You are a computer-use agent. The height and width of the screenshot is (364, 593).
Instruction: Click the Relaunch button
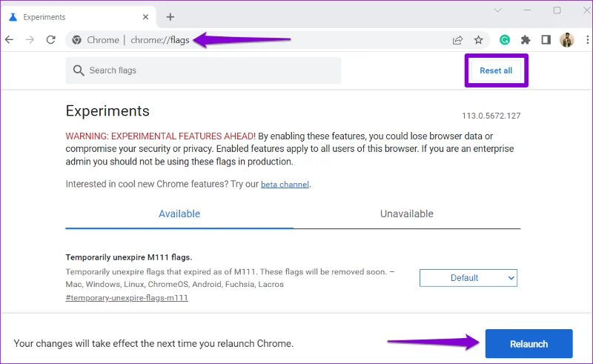tap(529, 344)
